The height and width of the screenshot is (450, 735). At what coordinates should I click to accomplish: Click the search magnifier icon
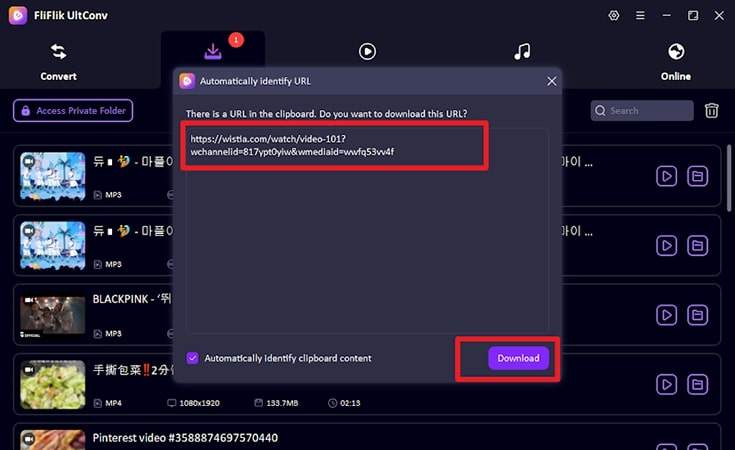600,111
